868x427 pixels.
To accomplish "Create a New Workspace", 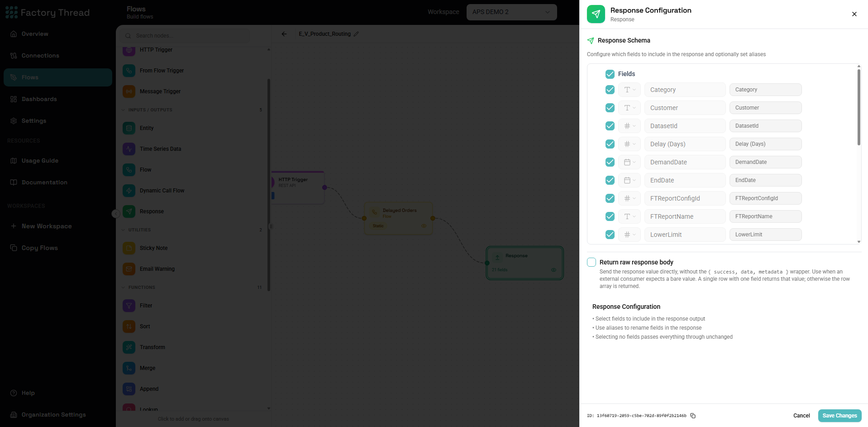I will [x=58, y=226].
